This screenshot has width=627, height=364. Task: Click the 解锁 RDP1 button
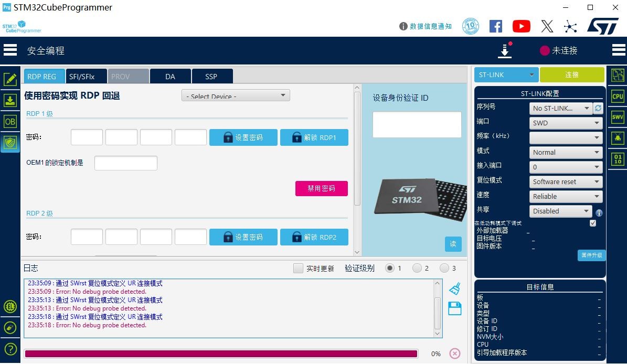314,137
